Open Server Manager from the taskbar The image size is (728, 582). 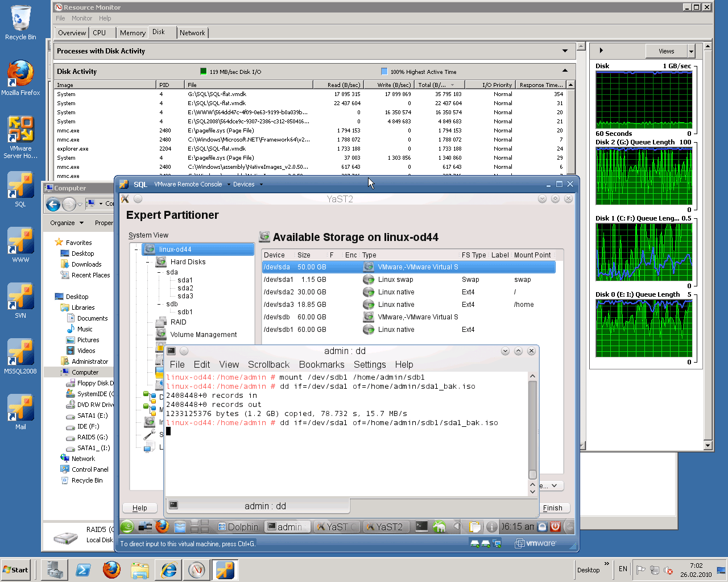pos(55,569)
